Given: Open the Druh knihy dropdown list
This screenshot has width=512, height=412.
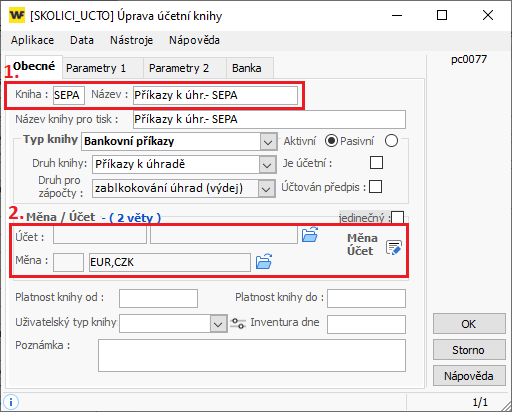Looking at the screenshot, I should tap(267, 165).
